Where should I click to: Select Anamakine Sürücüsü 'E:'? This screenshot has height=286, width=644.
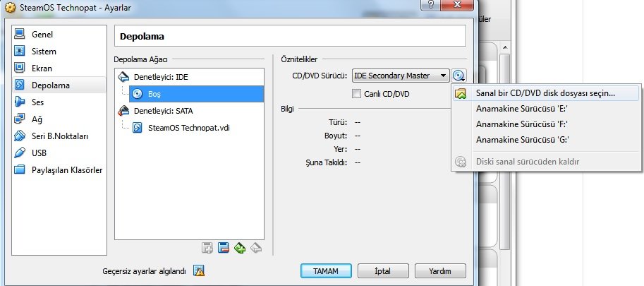pyautogui.click(x=545, y=109)
